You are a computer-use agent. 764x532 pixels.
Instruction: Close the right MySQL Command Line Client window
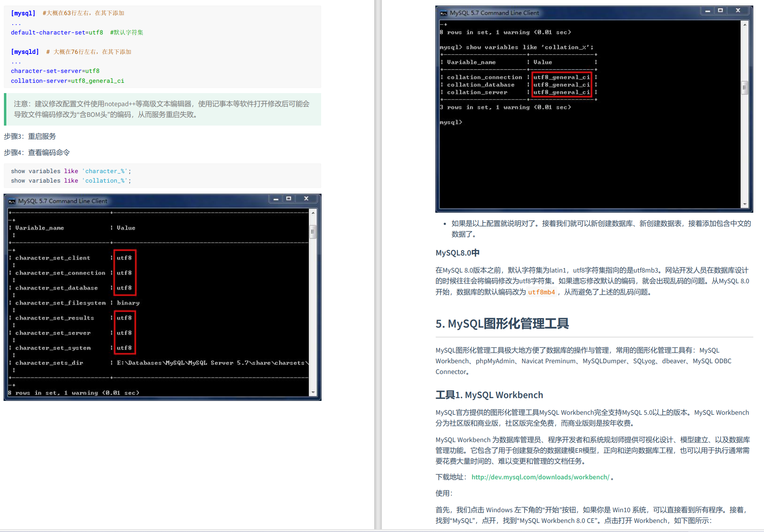738,11
